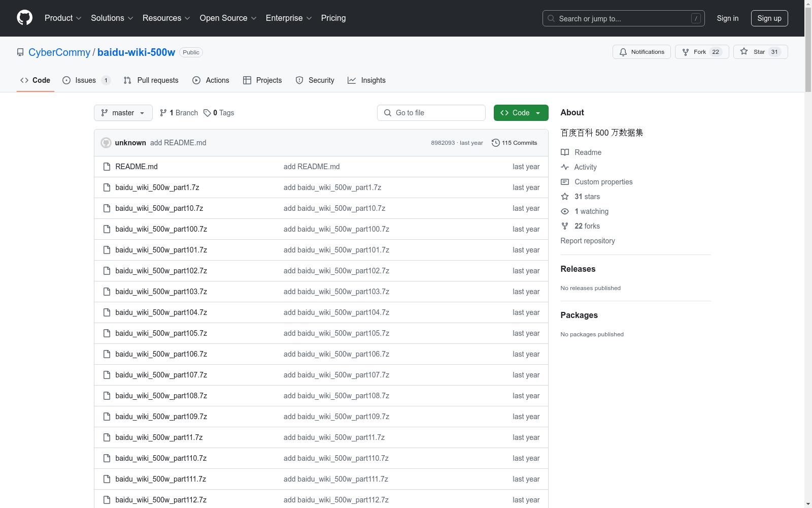The image size is (812, 508).
Task: Open the baidu-wiki-500w repository link
Action: click(x=136, y=52)
